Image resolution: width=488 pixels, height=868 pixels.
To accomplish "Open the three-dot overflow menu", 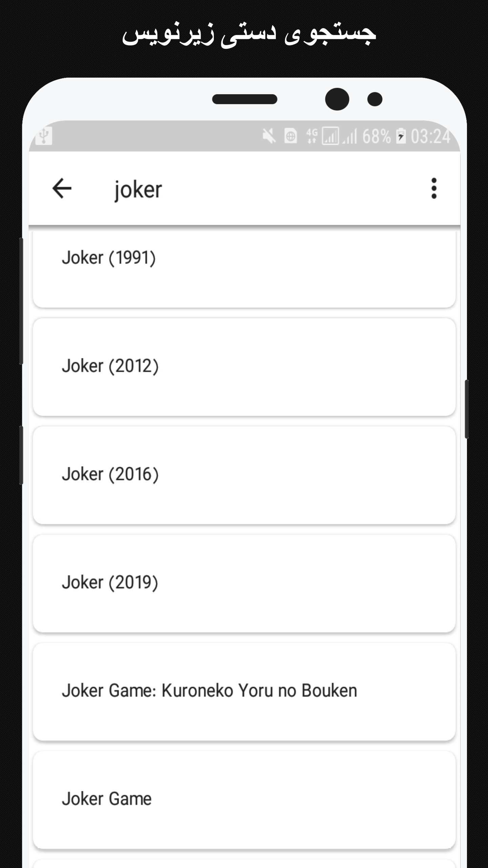I will click(x=434, y=189).
